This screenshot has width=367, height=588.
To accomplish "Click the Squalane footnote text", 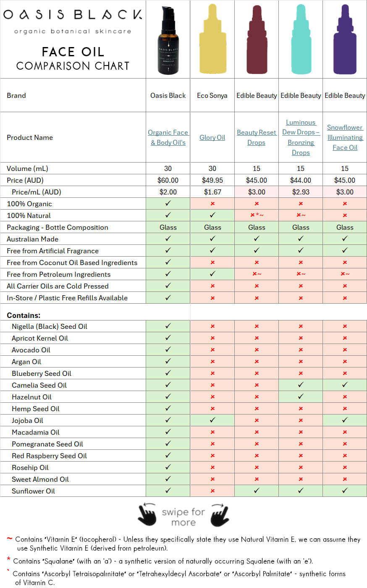I will tap(163, 561).
